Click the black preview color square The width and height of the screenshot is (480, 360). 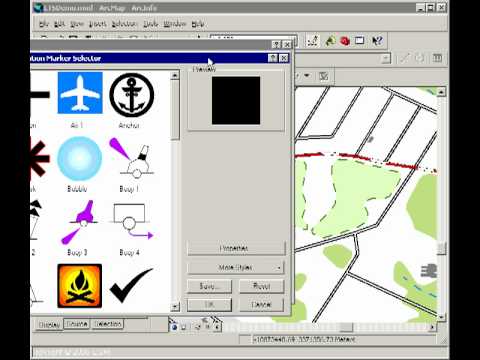pyautogui.click(x=236, y=101)
